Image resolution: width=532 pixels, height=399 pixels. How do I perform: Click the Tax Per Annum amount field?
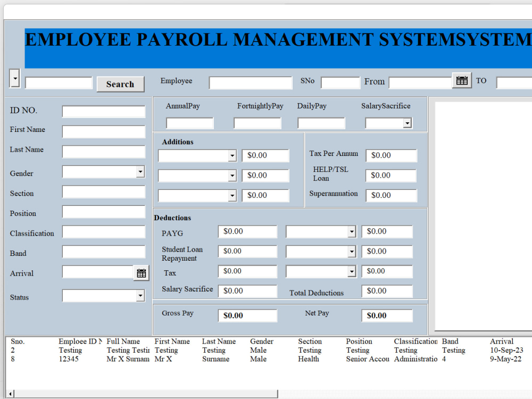click(x=391, y=155)
